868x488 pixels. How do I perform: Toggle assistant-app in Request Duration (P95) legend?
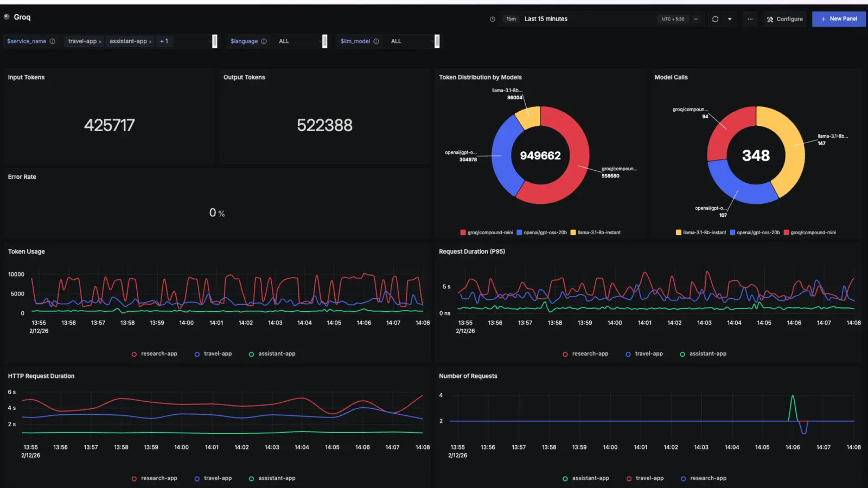(x=703, y=354)
